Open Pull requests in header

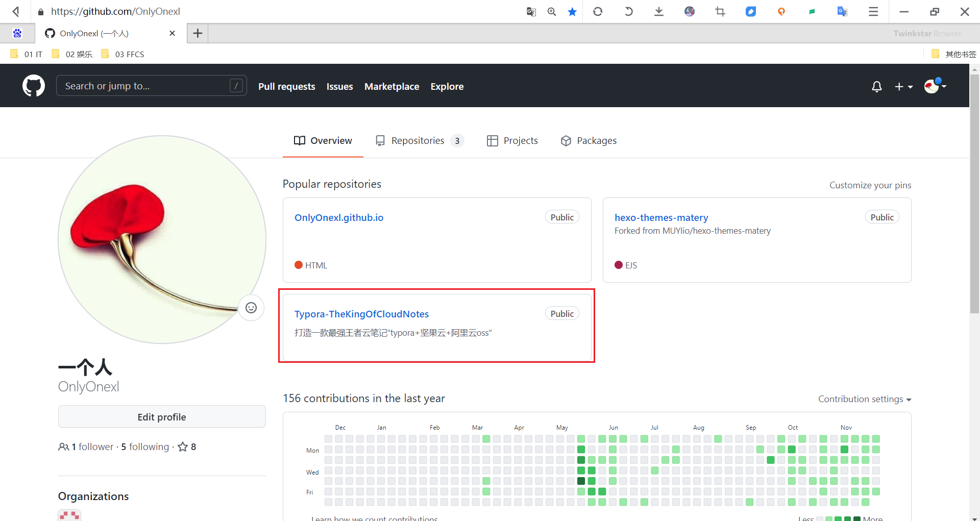point(287,86)
